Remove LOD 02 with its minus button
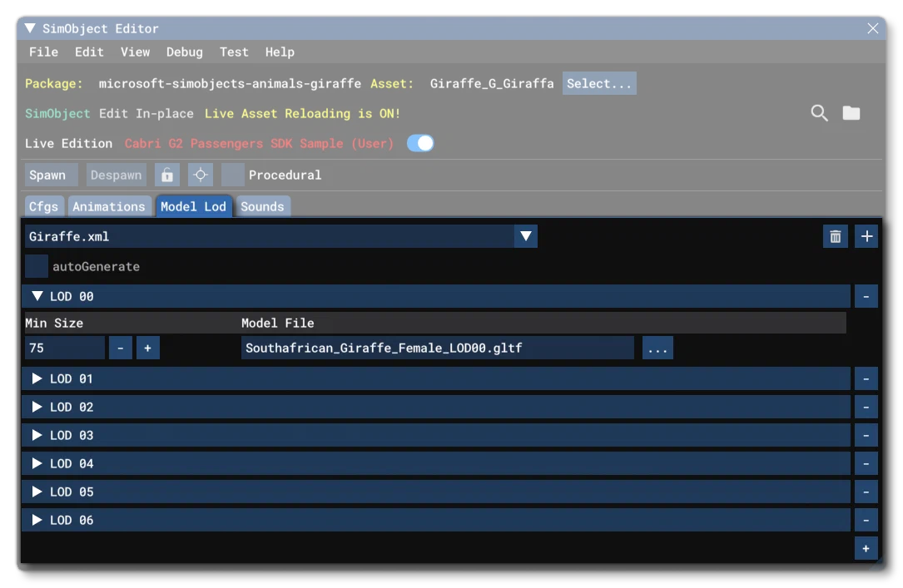This screenshot has height=588, width=903. 866,407
